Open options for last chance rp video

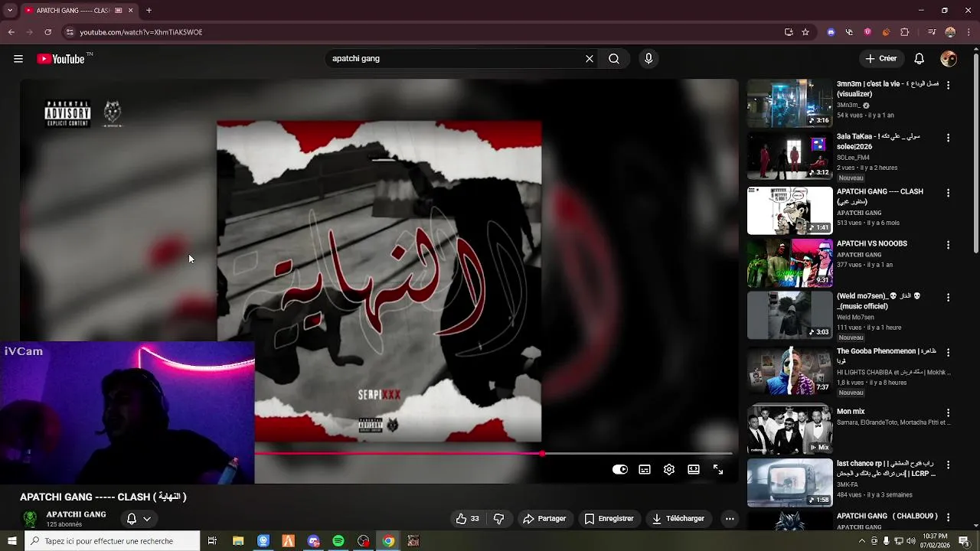(x=949, y=465)
